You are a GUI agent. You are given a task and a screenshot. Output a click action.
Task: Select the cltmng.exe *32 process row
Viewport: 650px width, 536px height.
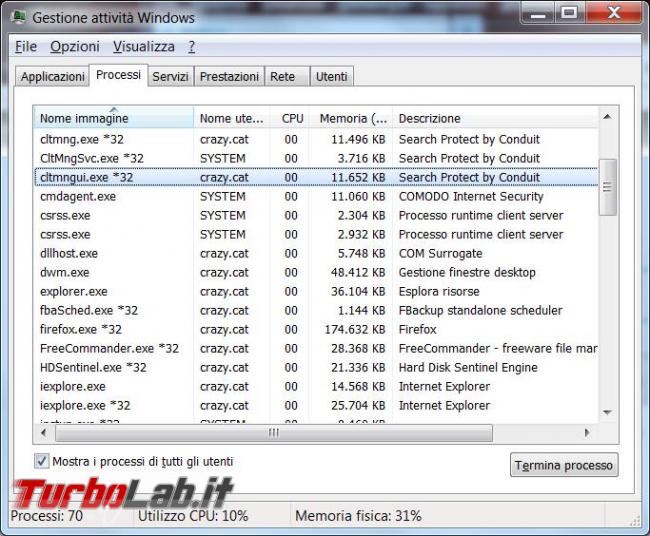coord(316,139)
